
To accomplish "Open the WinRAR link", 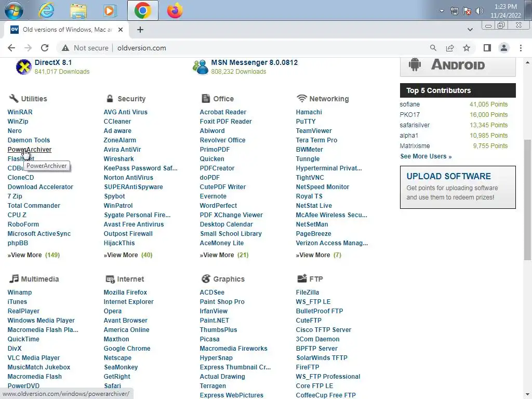I will click(x=20, y=112).
